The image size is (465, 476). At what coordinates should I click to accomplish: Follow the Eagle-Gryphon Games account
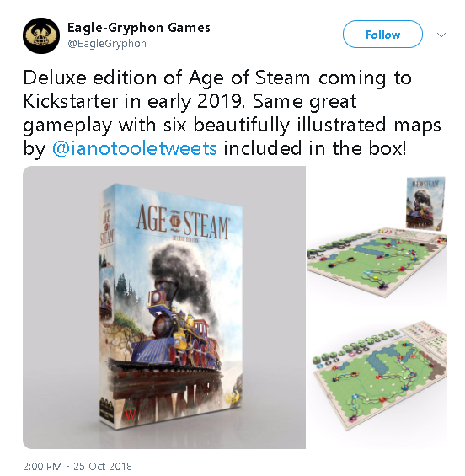pyautogui.click(x=382, y=35)
